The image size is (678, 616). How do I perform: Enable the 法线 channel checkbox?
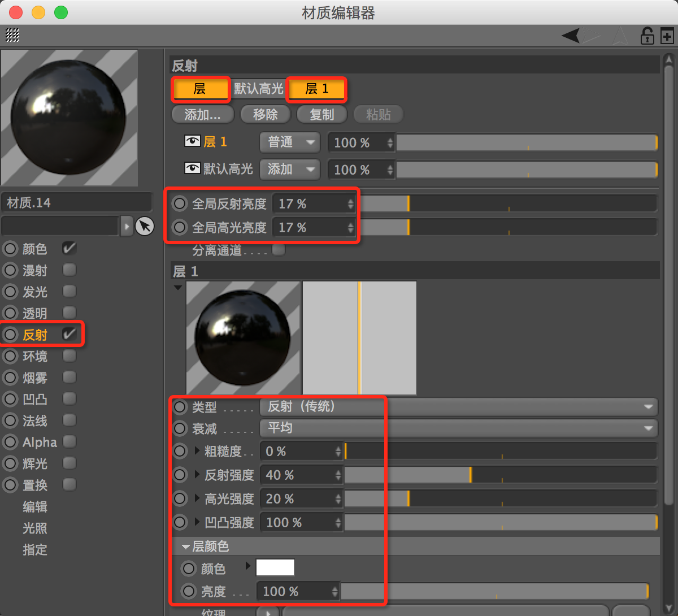tap(69, 420)
